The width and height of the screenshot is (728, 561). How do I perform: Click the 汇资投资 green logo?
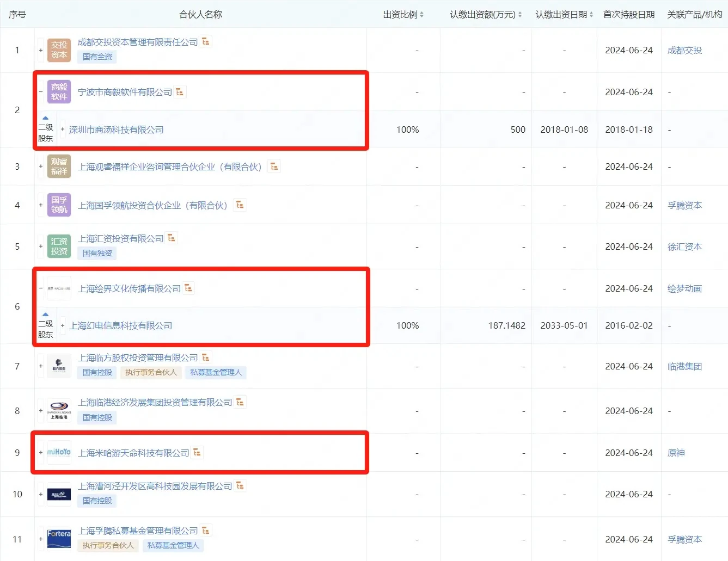tap(59, 246)
